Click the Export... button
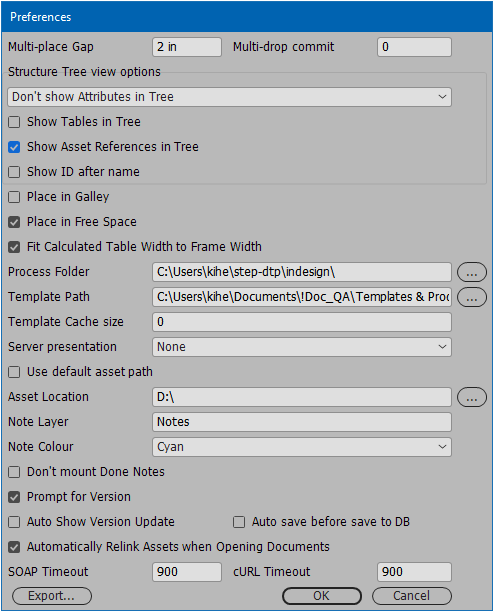 pyautogui.click(x=52, y=596)
